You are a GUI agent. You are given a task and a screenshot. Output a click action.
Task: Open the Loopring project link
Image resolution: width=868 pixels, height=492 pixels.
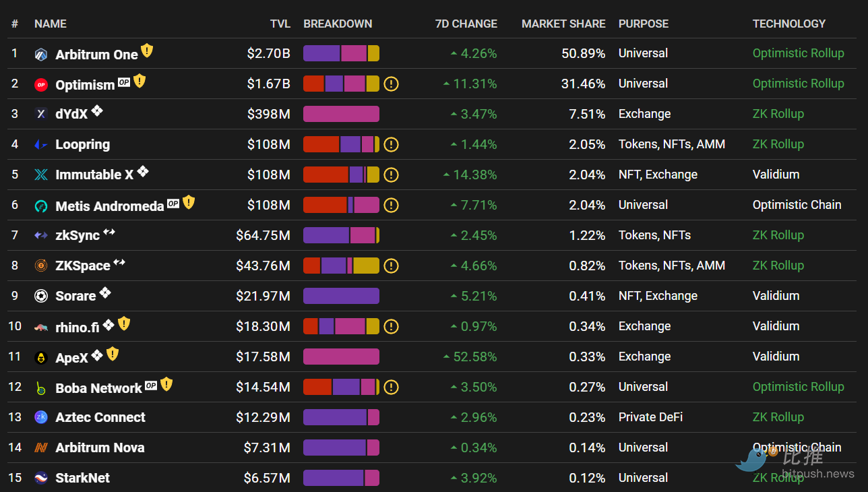tap(82, 144)
